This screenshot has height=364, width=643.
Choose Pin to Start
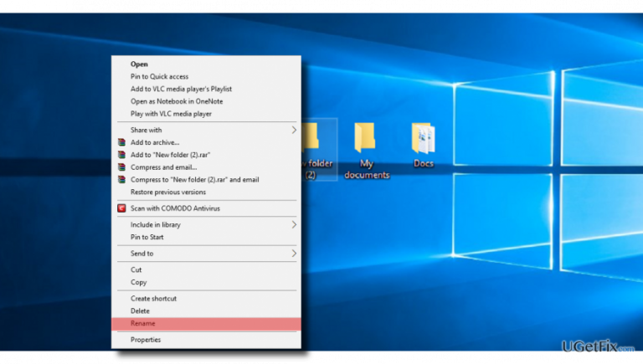point(206,237)
